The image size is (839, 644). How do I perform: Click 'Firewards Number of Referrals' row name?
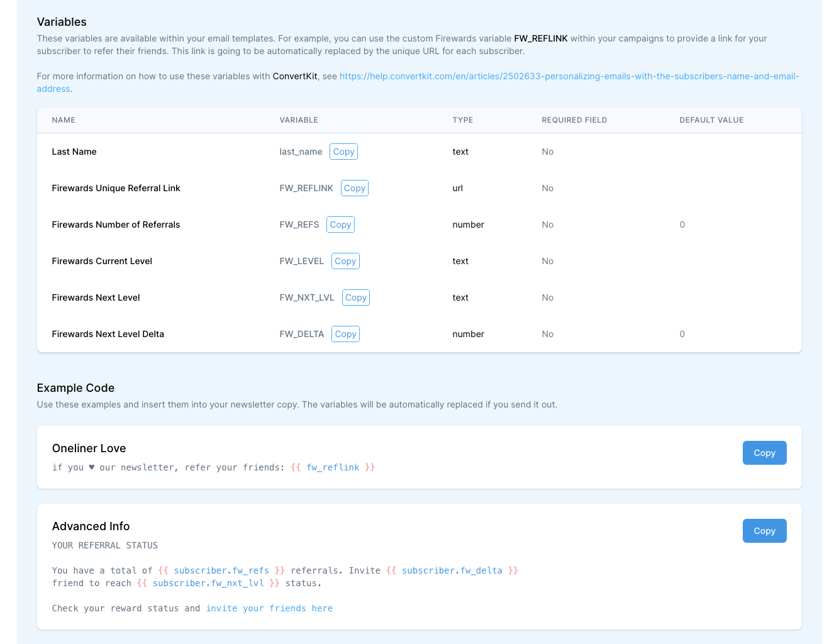click(x=116, y=225)
